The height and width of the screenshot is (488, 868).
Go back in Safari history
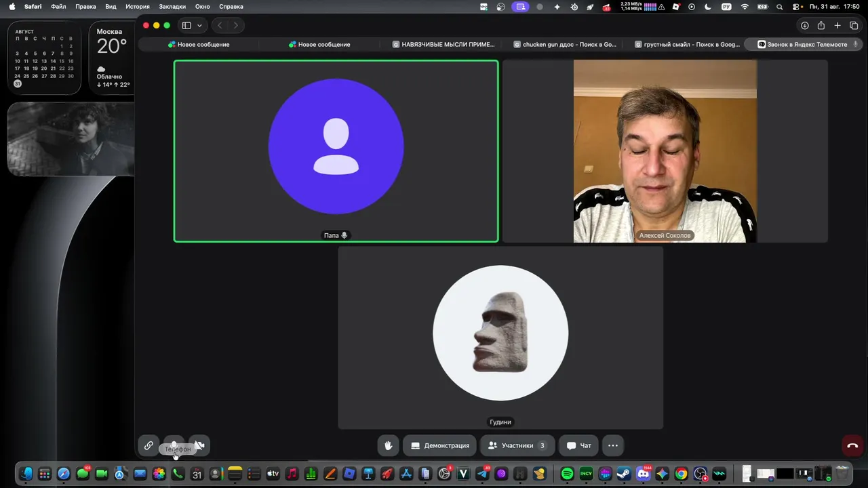coord(220,25)
